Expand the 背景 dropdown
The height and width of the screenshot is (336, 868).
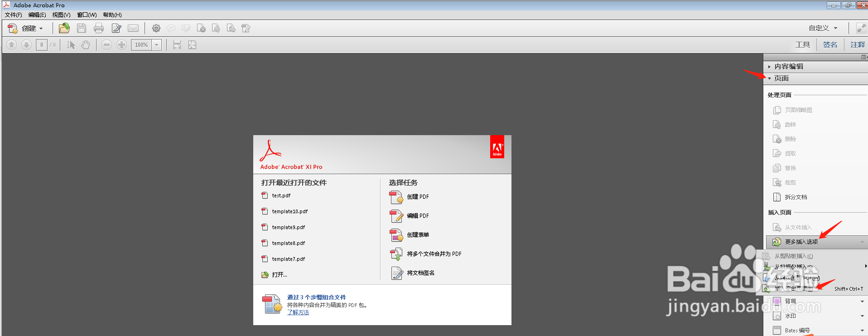point(863,301)
